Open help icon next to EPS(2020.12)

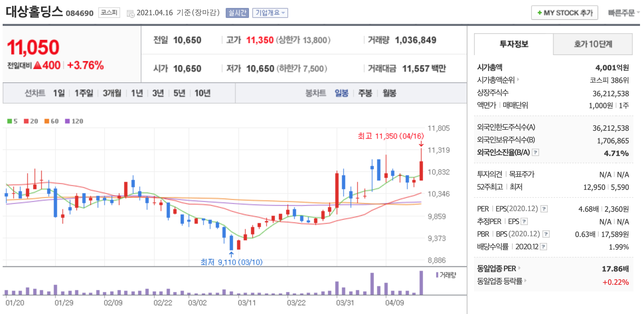coord(544,209)
